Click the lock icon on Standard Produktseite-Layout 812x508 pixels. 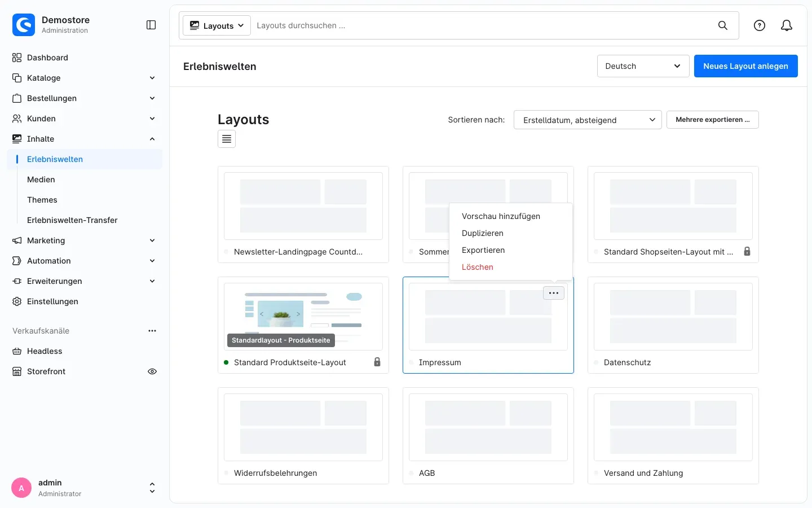(377, 362)
